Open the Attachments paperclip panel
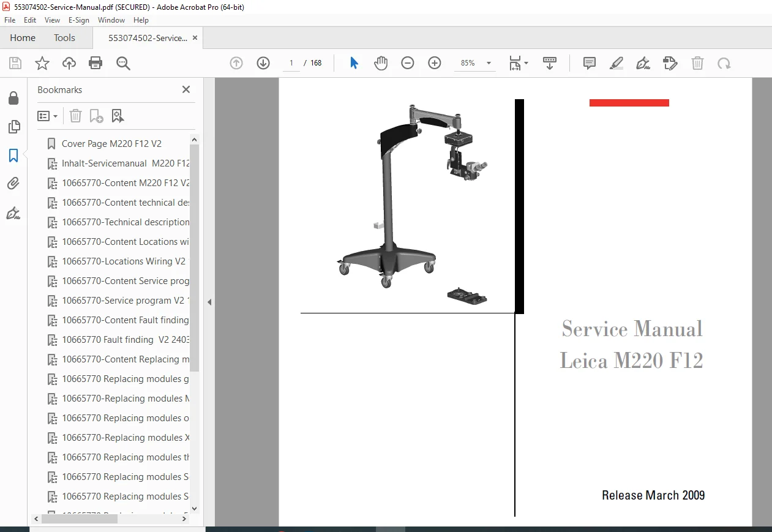Screen dimensions: 772x532 coord(13,184)
